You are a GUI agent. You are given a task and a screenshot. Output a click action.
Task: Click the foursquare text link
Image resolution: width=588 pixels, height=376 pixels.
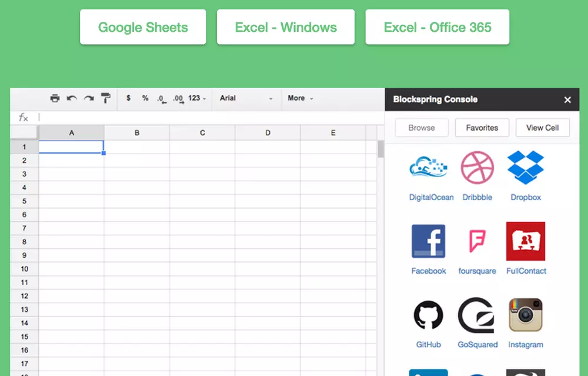click(477, 271)
